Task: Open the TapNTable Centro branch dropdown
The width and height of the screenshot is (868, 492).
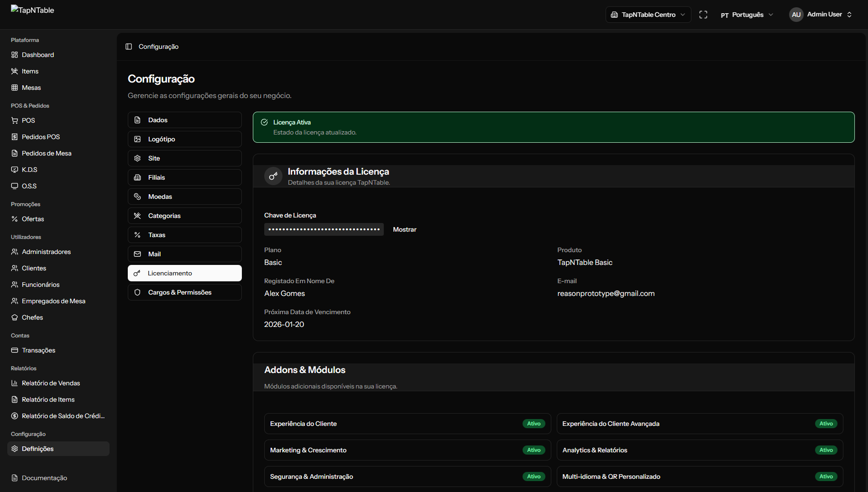Action: pyautogui.click(x=648, y=15)
